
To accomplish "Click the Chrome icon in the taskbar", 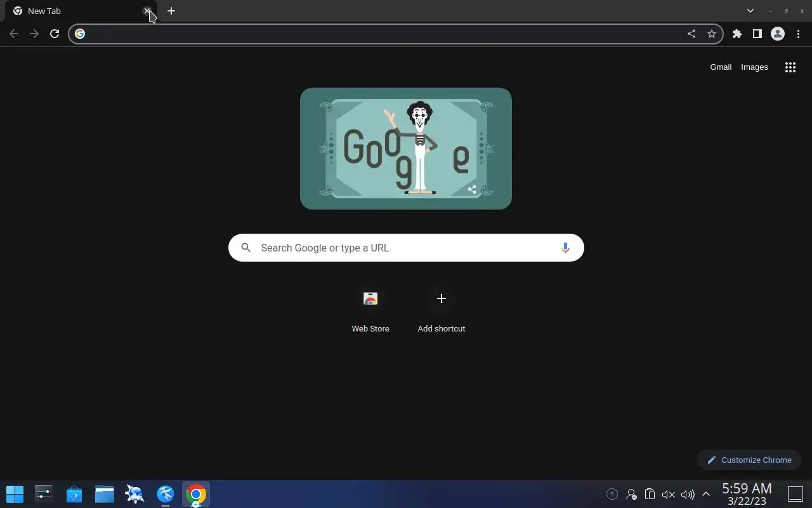I will click(x=196, y=494).
